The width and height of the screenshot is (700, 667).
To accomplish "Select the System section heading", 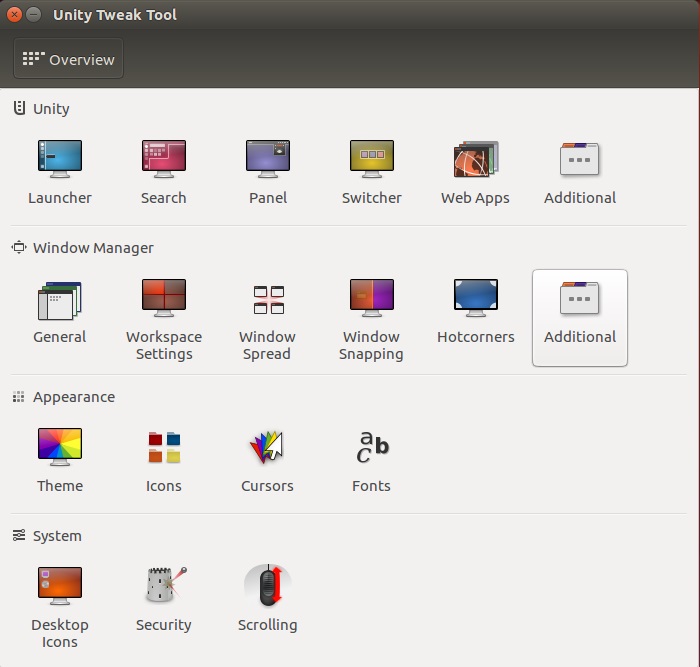I will (x=47, y=535).
